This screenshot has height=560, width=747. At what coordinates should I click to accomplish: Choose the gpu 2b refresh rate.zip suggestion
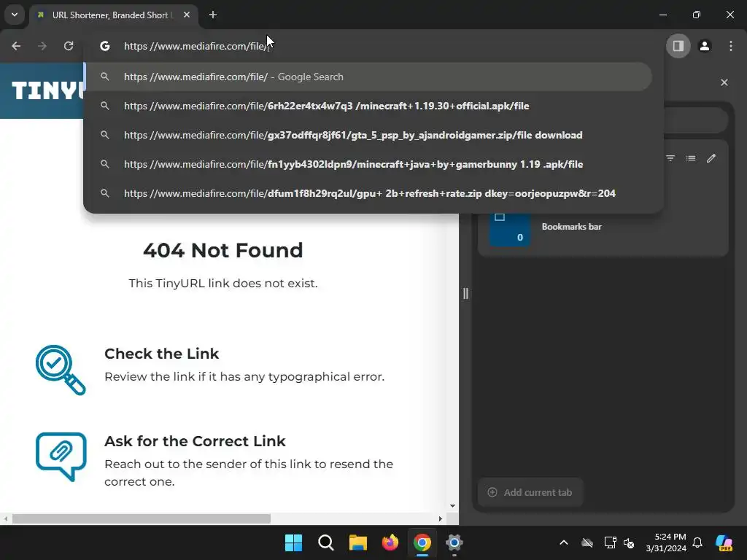[x=368, y=193]
